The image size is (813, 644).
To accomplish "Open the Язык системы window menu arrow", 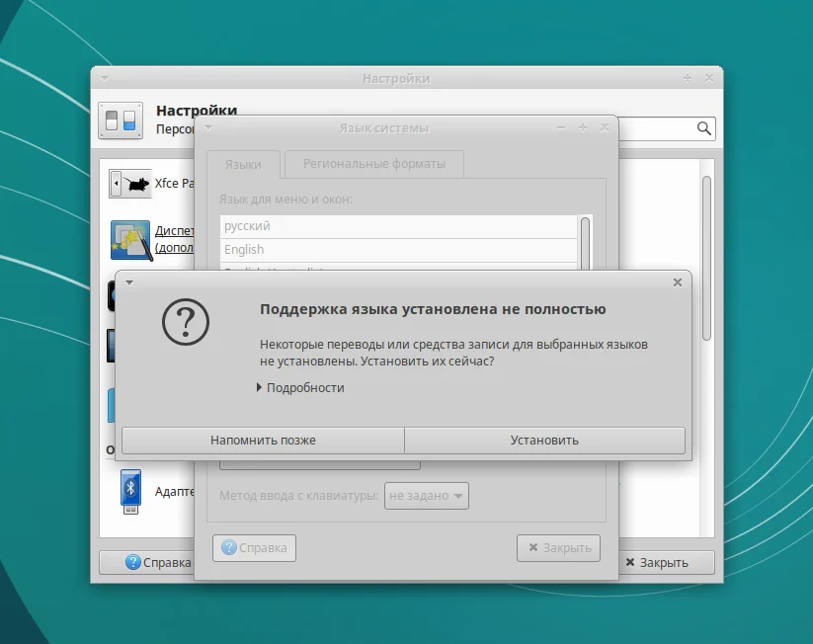I will click(208, 127).
